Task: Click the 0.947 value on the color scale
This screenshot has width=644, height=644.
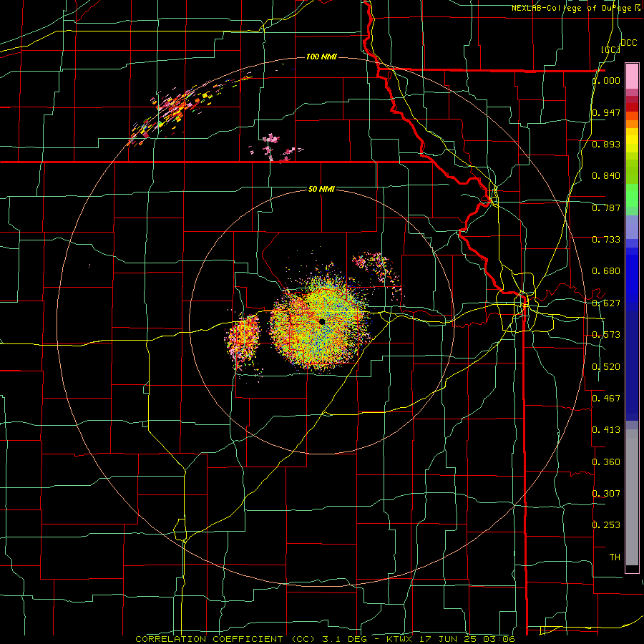Action: 606,112
